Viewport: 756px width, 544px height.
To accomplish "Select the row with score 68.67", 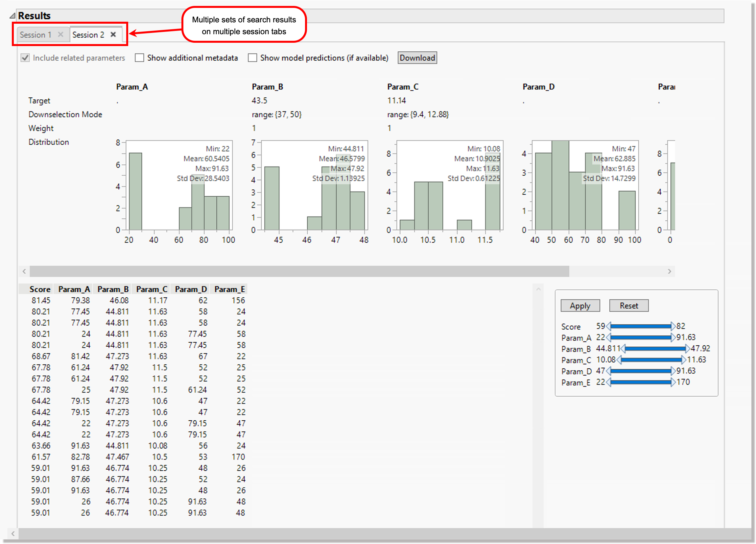I will pos(133,356).
